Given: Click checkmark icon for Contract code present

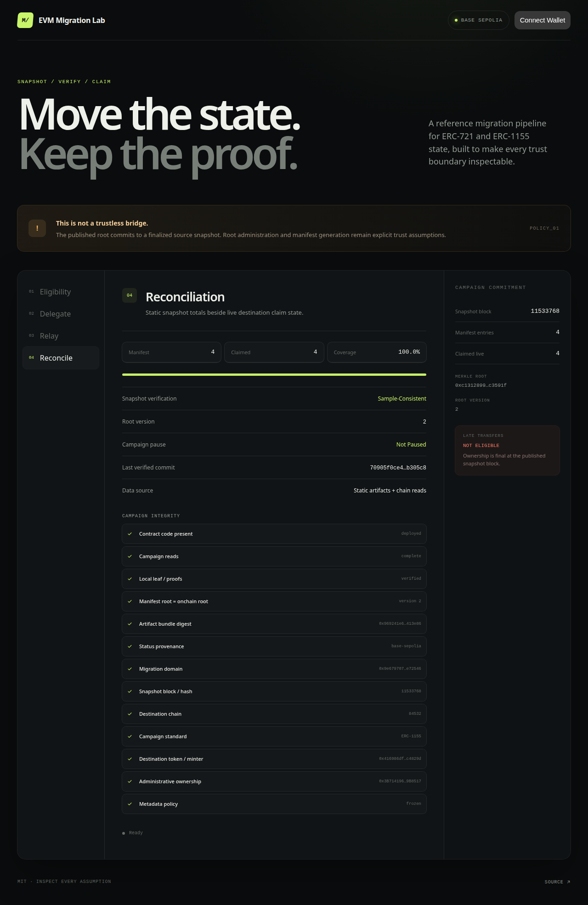Looking at the screenshot, I should point(130,534).
